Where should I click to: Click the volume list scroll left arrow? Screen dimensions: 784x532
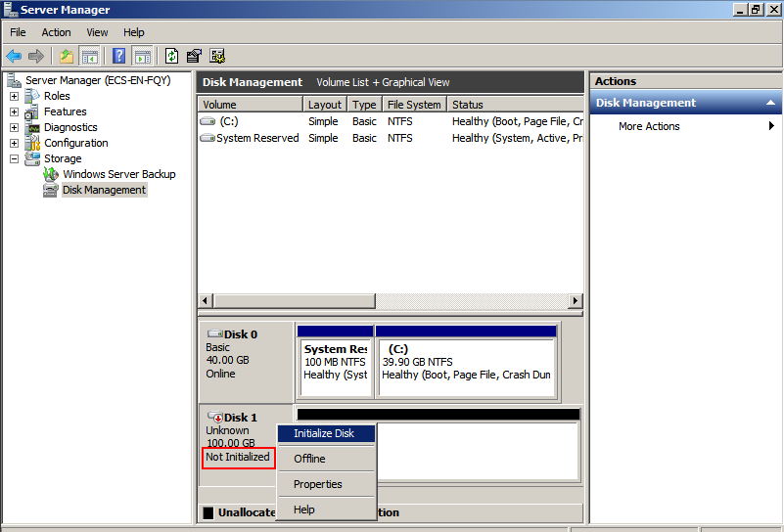click(x=205, y=301)
